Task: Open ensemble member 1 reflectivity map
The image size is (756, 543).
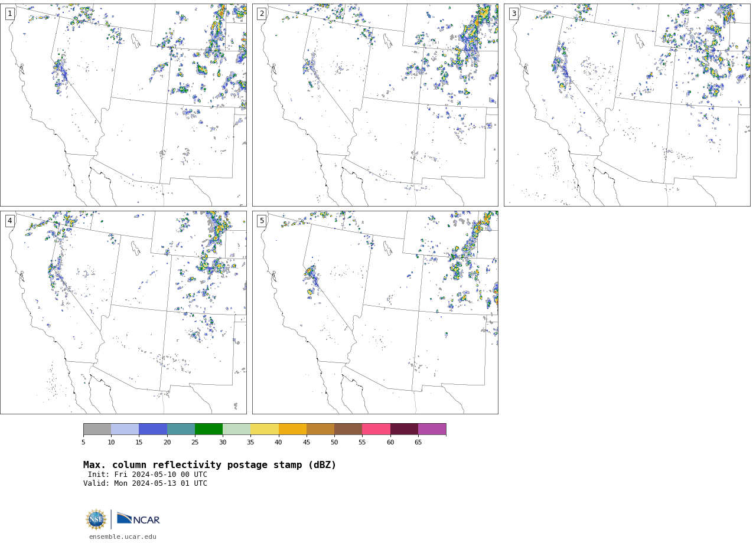Action: point(123,105)
